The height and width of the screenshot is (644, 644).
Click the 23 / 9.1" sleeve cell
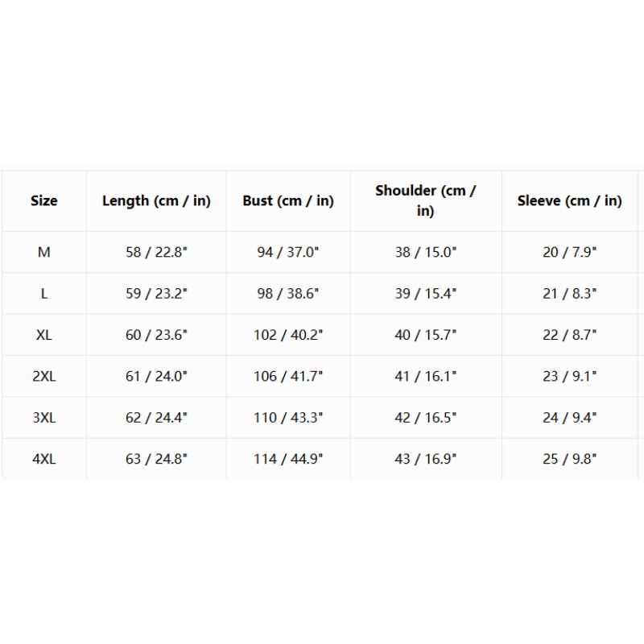tap(569, 376)
